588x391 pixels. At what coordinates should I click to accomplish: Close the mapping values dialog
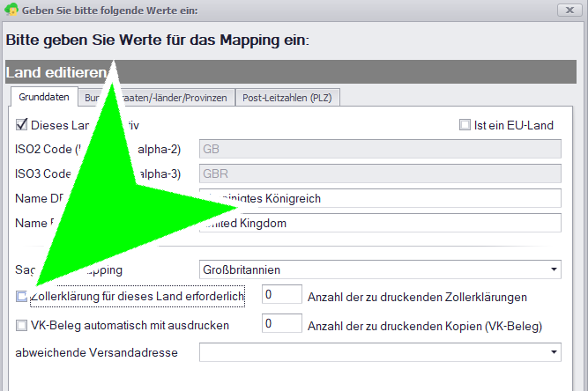(569, 10)
